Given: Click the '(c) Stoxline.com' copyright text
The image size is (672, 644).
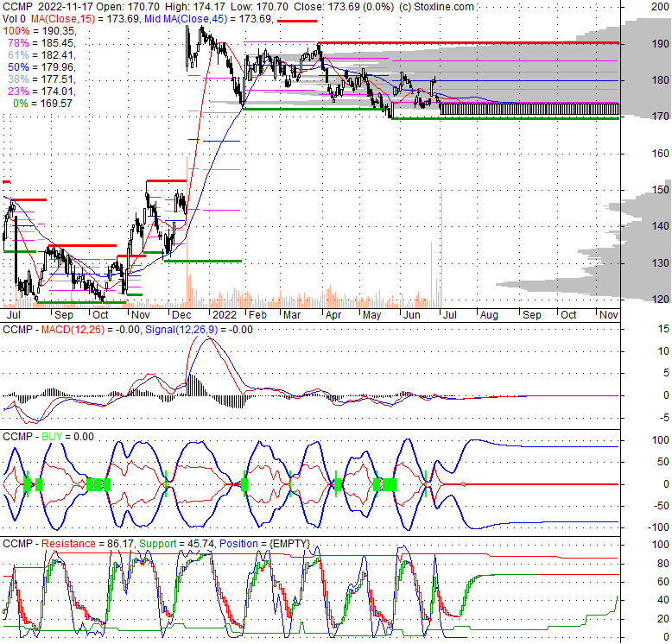Looking at the screenshot, I should coord(437,6).
